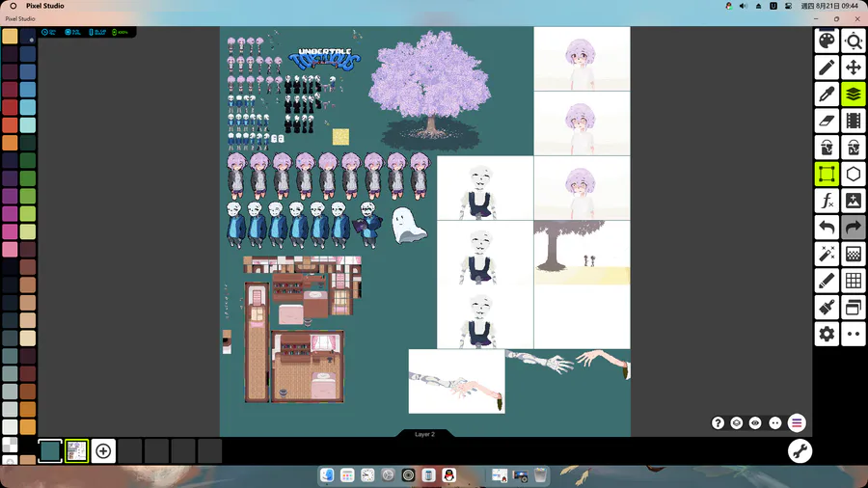
Task: Open the film strip animation panel
Action: tap(854, 121)
